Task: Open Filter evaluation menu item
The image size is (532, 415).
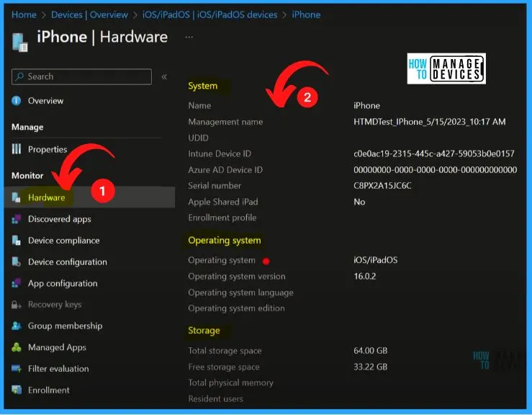Action: coord(58,369)
